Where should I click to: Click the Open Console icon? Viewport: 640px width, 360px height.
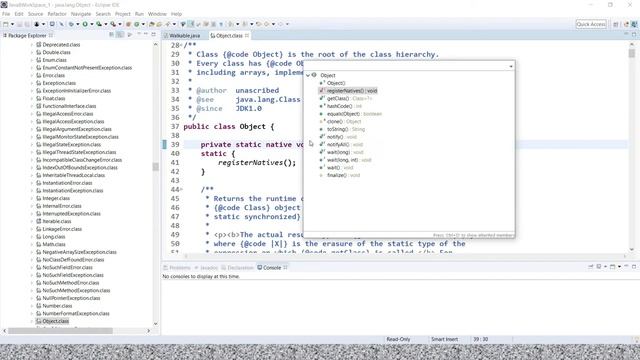click(613, 267)
